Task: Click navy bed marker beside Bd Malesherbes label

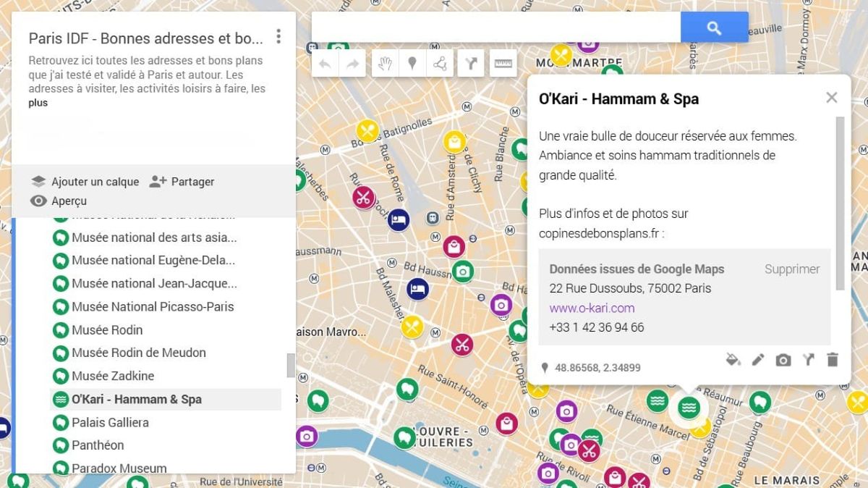Action: 417,290
